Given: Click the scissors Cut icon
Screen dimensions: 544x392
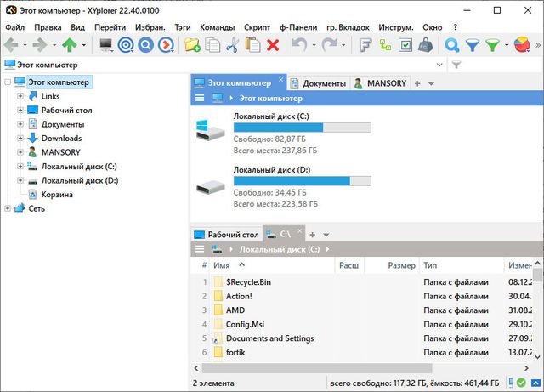Looking at the screenshot, I should point(231,45).
